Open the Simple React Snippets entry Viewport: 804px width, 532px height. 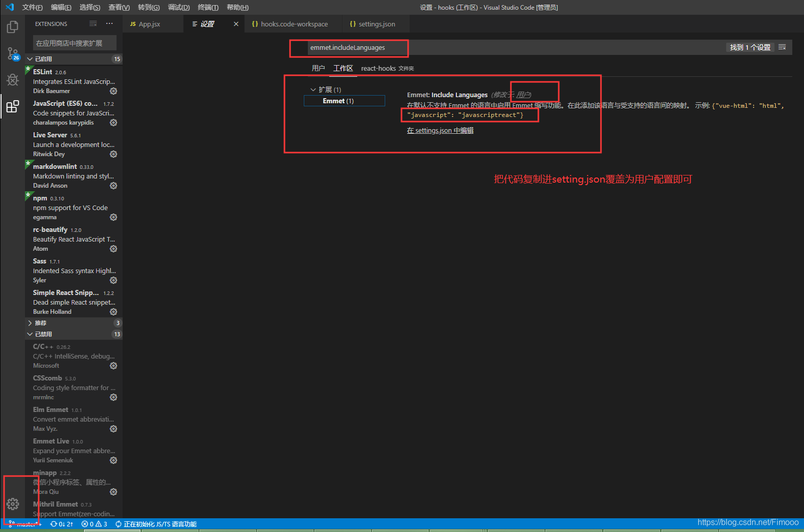click(x=74, y=302)
